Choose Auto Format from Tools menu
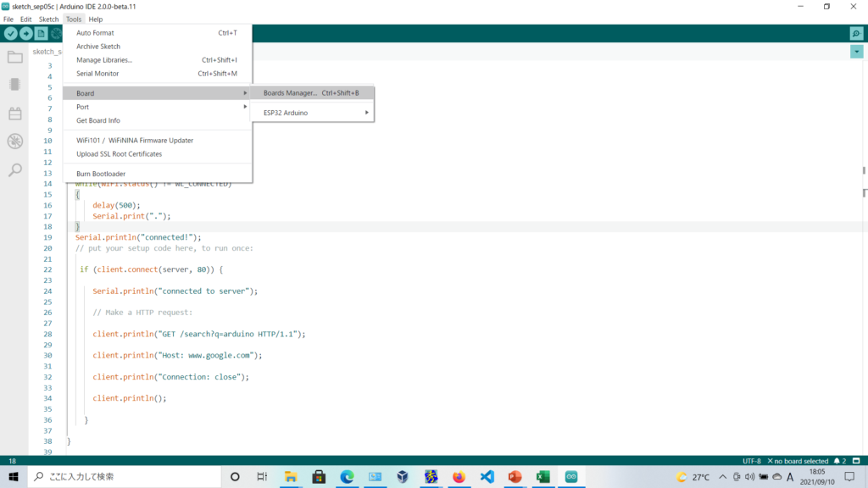 158,33
